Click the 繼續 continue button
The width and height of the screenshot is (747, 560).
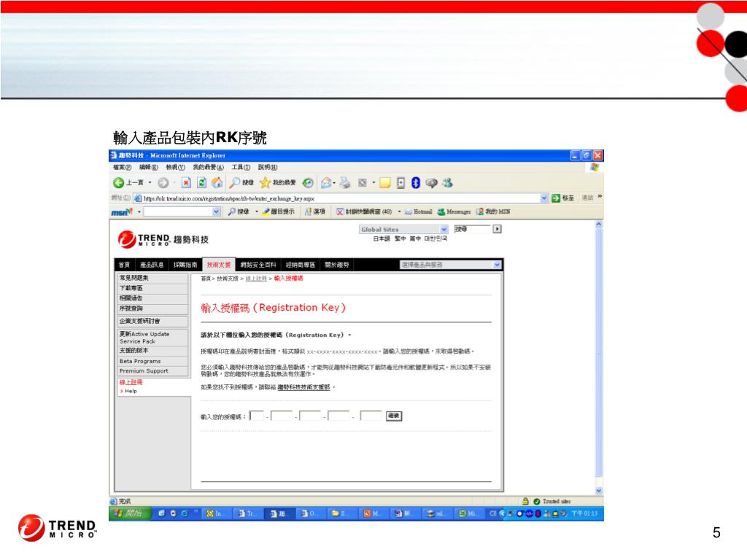click(393, 416)
